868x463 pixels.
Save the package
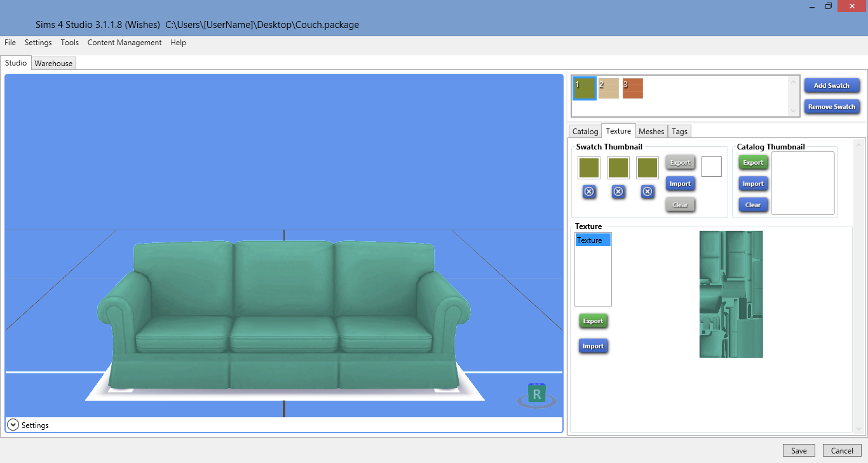(799, 450)
